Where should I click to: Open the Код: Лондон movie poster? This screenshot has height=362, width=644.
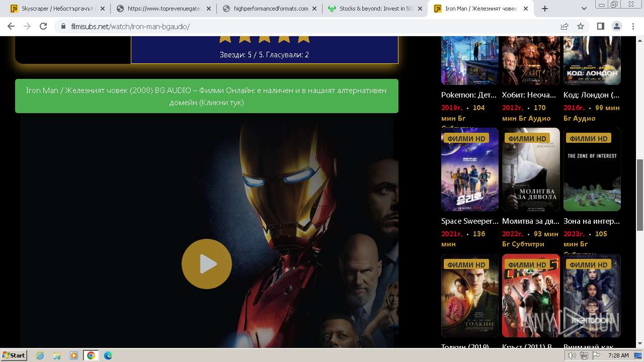coord(592,60)
